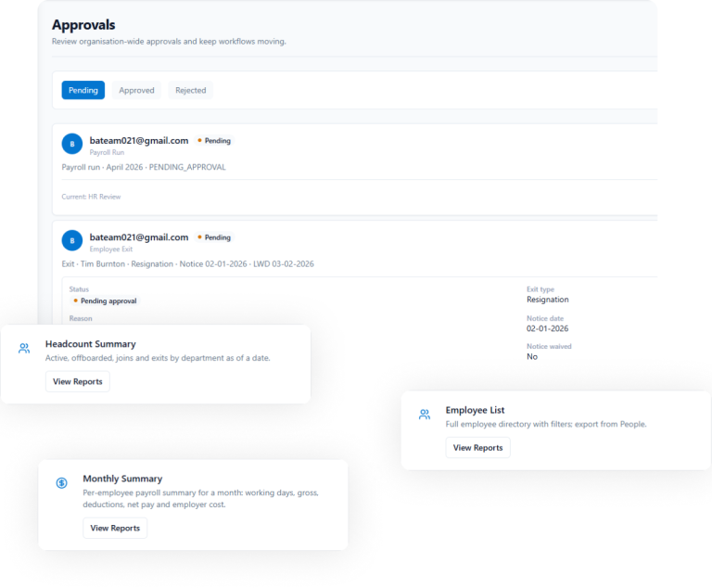Screen dimensions: 712x588
Task: Click the Pending approval status chip
Action: point(105,300)
